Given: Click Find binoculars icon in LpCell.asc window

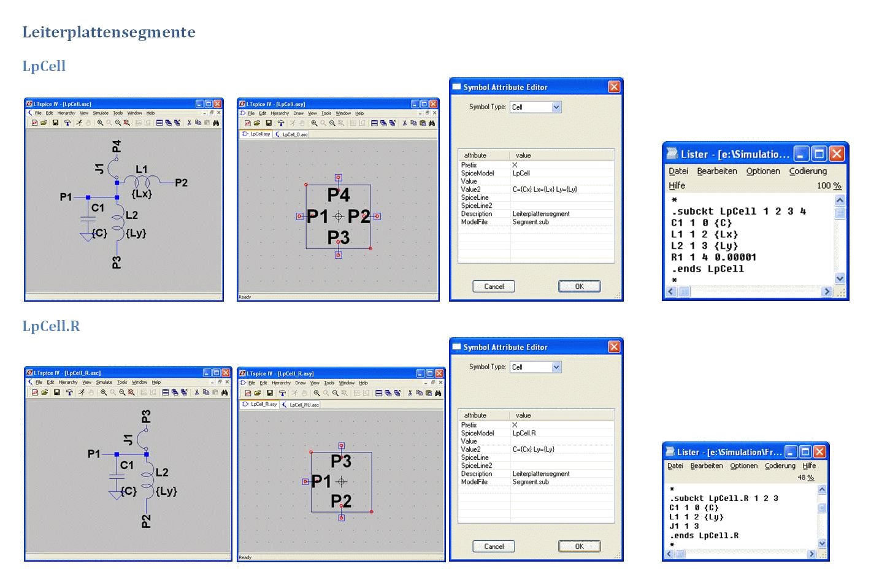Looking at the screenshot, I should (216, 123).
